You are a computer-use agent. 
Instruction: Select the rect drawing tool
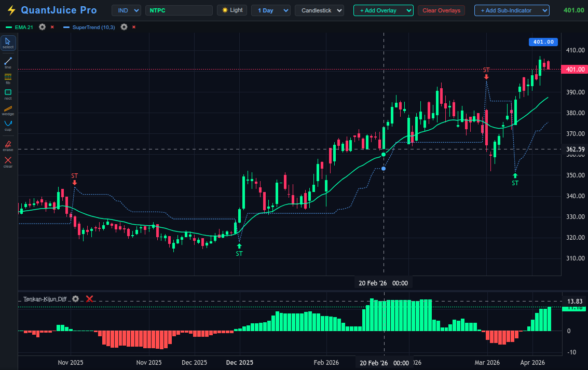[x=8, y=93]
